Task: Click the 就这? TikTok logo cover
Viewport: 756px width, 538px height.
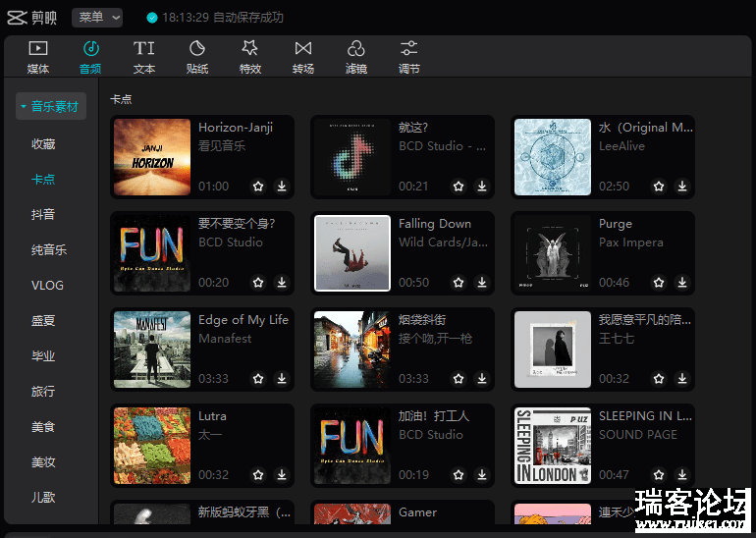Action: point(352,157)
